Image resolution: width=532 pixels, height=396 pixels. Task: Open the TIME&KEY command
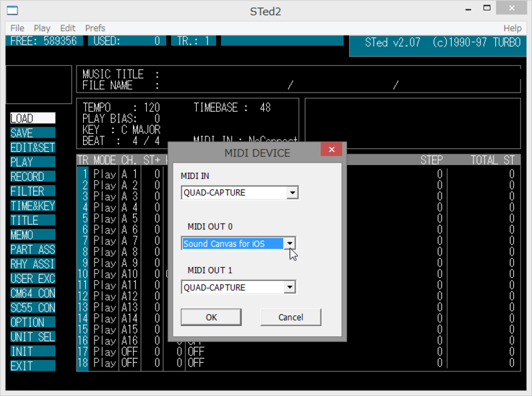click(x=33, y=206)
